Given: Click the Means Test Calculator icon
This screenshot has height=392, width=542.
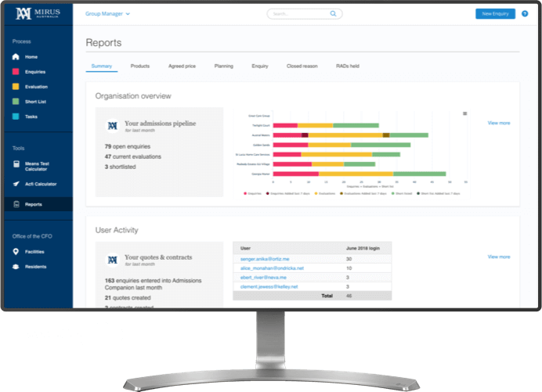Looking at the screenshot, I should [x=16, y=164].
